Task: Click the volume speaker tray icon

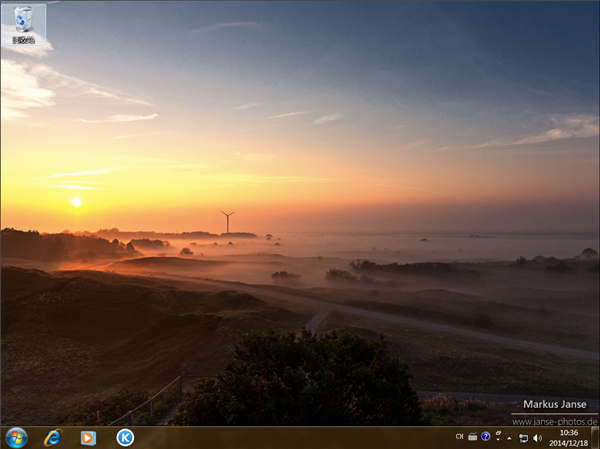Action: 537,438
